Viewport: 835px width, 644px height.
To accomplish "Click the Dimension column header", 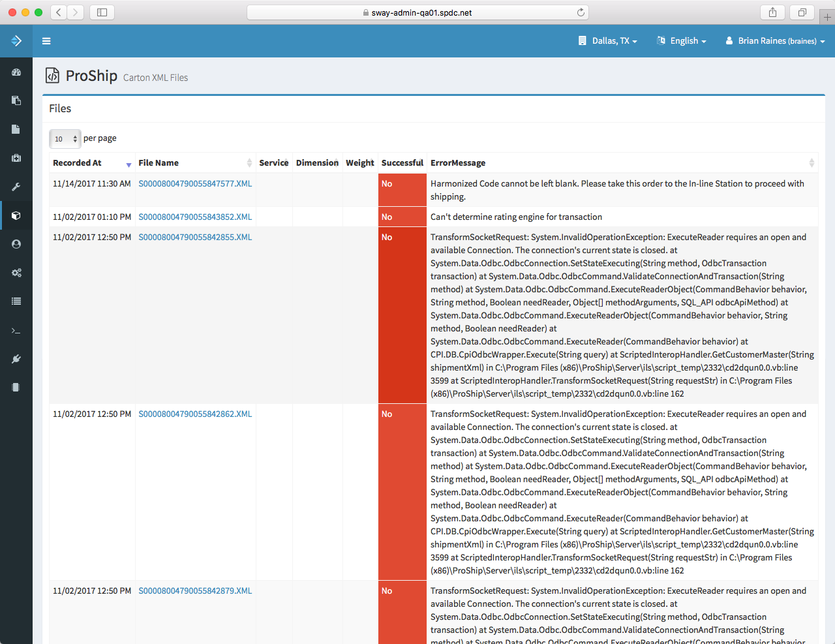I will pyautogui.click(x=317, y=163).
